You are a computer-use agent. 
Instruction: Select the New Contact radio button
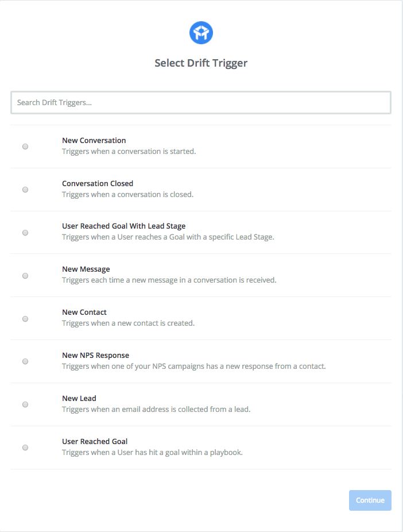pos(25,319)
